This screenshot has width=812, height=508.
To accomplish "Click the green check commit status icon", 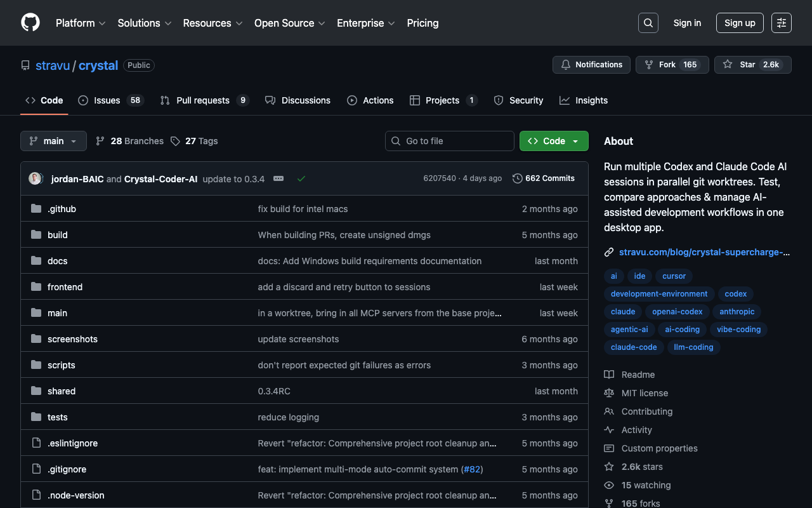I will 301,178.
